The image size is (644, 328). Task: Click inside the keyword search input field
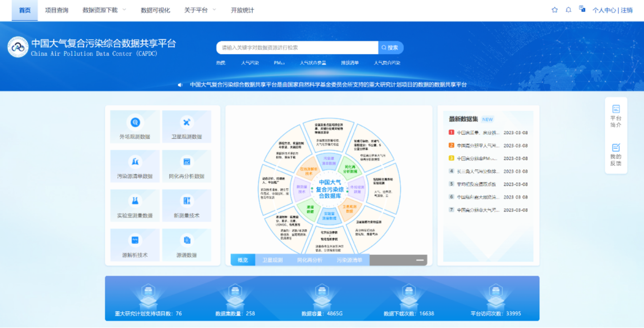click(292, 47)
